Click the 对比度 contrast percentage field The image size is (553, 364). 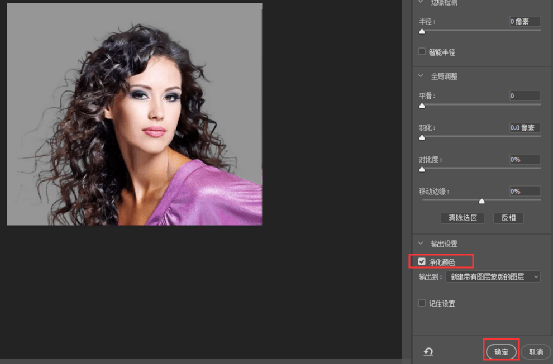click(525, 159)
